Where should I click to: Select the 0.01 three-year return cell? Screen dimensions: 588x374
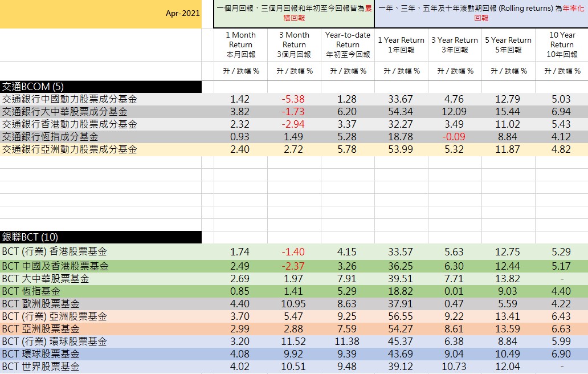pos(454,291)
